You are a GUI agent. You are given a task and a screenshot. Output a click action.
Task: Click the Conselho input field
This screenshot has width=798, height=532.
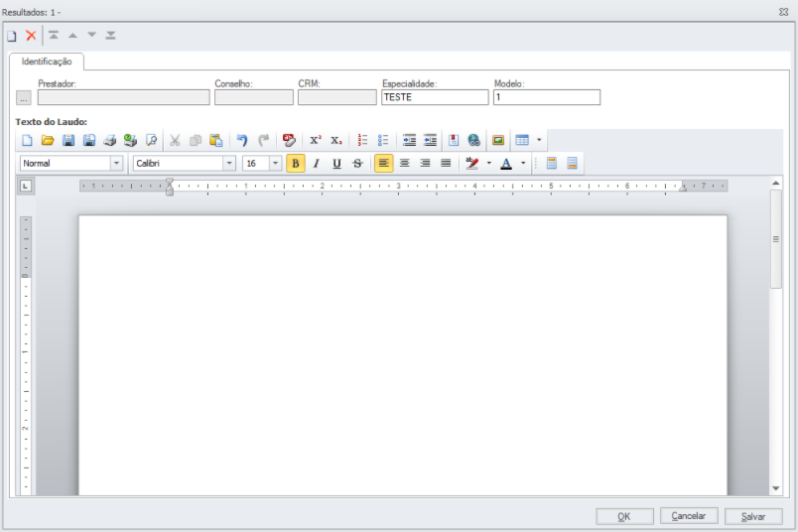pyautogui.click(x=254, y=97)
